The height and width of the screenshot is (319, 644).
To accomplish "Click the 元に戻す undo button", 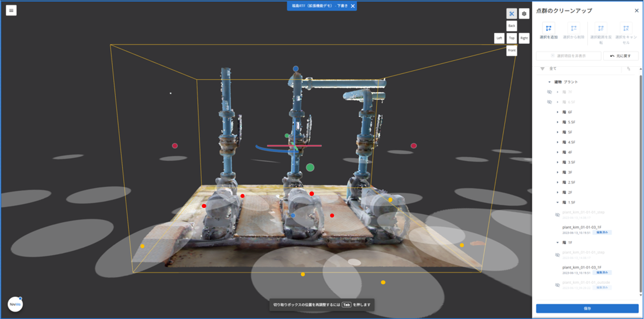I will pos(621,56).
